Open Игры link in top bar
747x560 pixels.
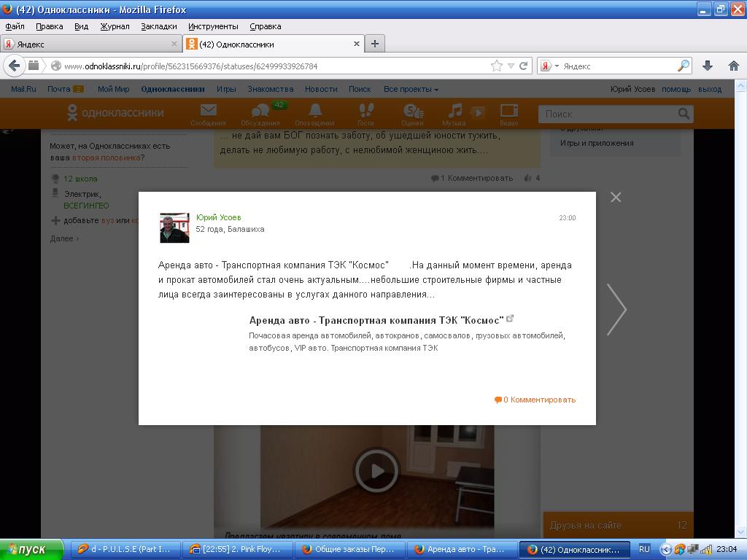tap(226, 89)
